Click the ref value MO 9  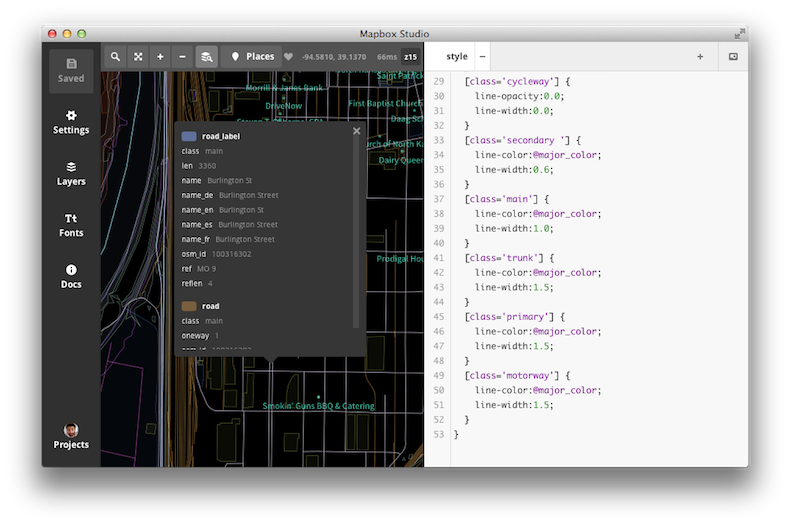(206, 269)
